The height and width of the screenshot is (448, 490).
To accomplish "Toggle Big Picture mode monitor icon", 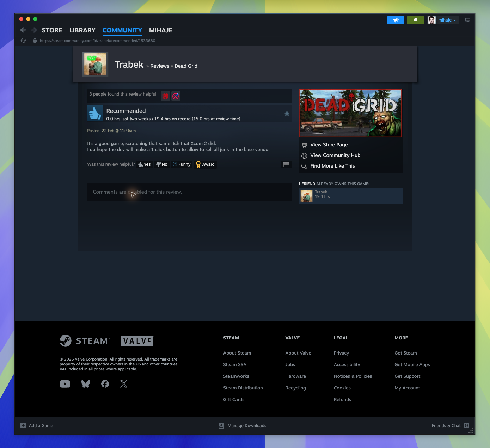I will pyautogui.click(x=468, y=20).
